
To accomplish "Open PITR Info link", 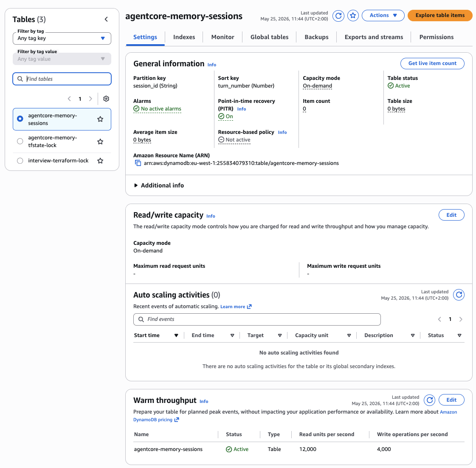I will (241, 109).
